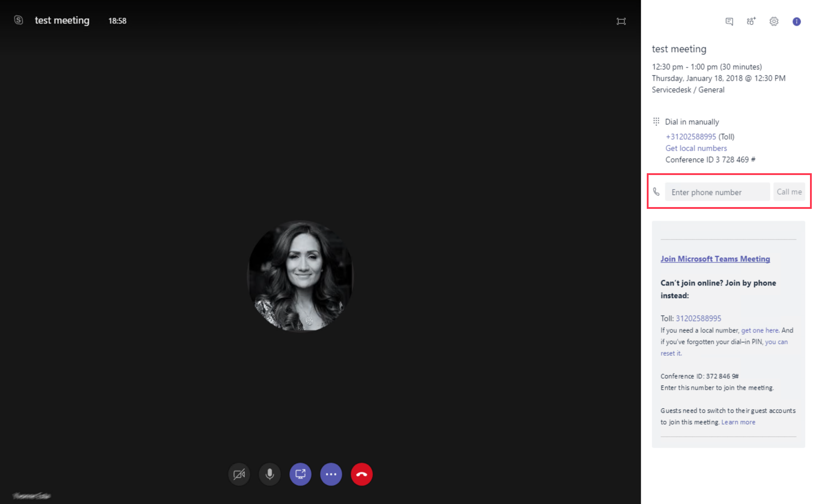
Task: Mute the microphone
Action: coord(270,474)
